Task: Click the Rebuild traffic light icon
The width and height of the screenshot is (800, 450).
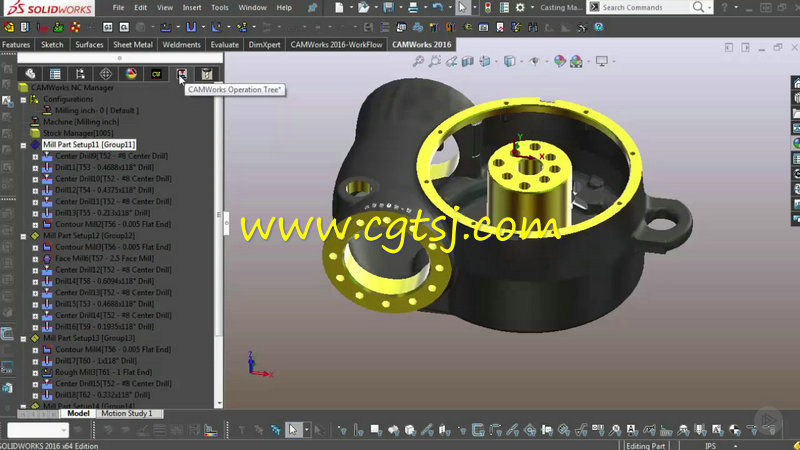Action: 488,7
